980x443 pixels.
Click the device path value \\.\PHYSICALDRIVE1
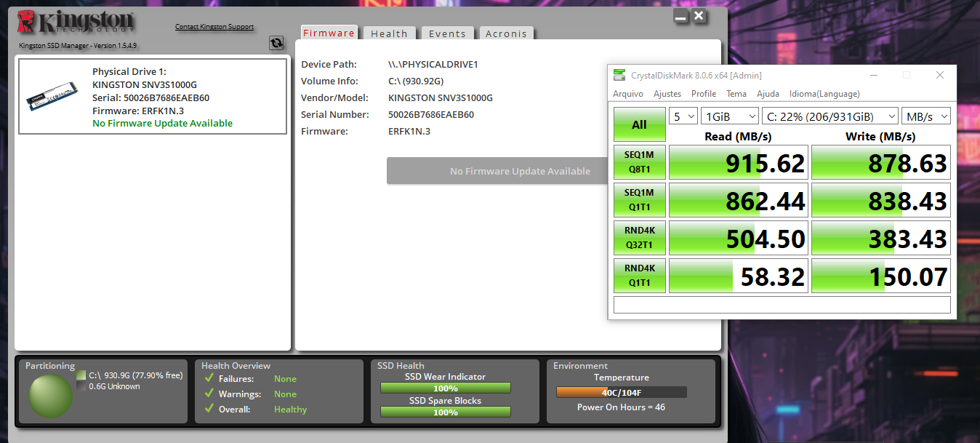[433, 64]
